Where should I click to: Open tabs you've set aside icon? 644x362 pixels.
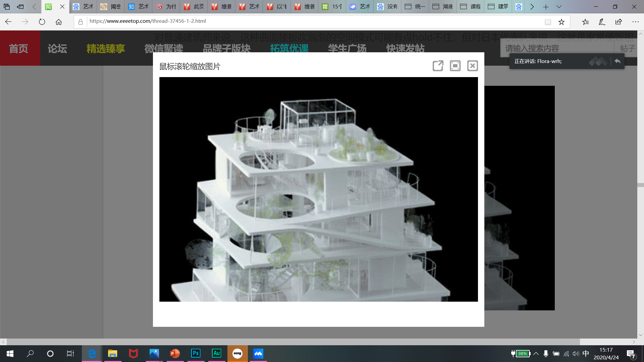(7, 6)
